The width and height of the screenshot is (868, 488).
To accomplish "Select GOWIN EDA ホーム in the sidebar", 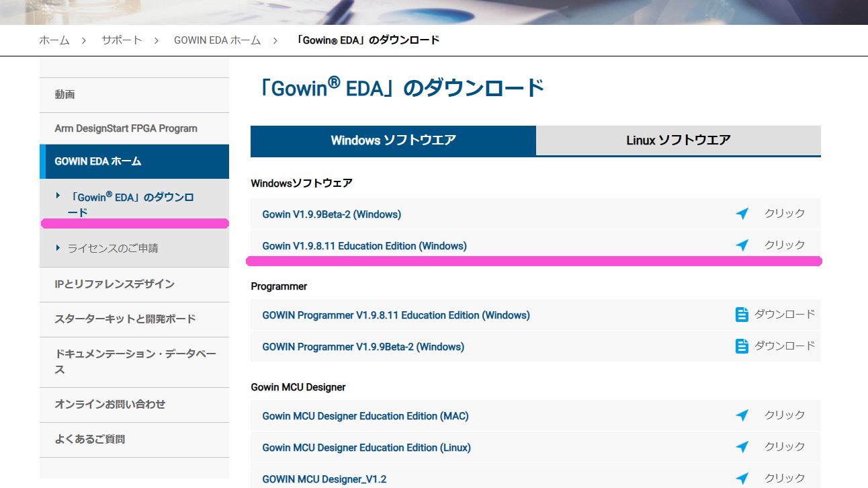I will point(134,161).
